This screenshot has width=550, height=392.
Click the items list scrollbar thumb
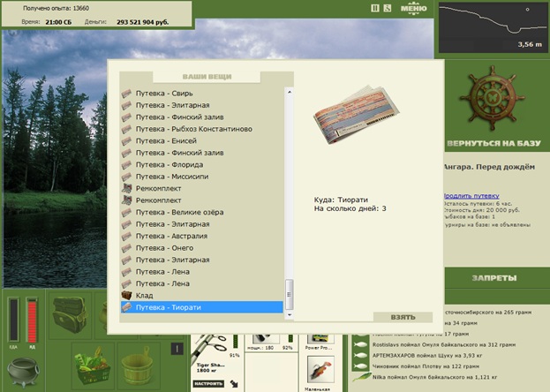(289, 294)
